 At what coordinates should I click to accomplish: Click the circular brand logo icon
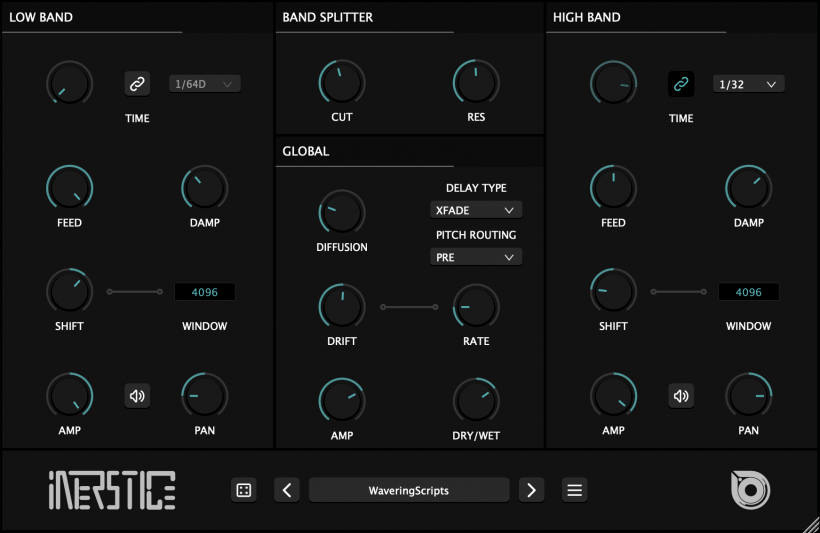click(x=750, y=490)
